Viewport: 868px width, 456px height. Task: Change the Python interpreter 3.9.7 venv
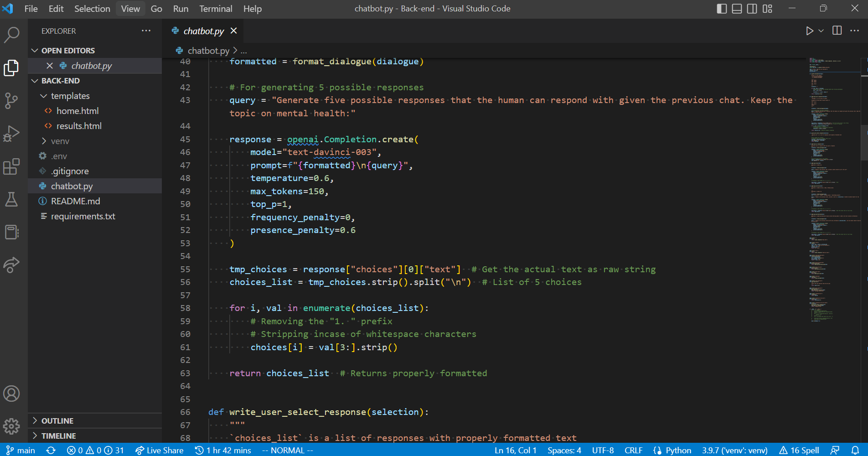point(735,450)
